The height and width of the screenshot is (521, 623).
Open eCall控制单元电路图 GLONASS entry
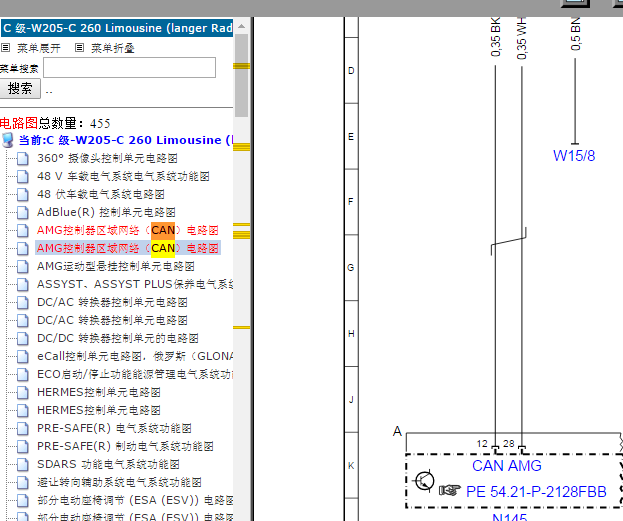tap(135, 356)
